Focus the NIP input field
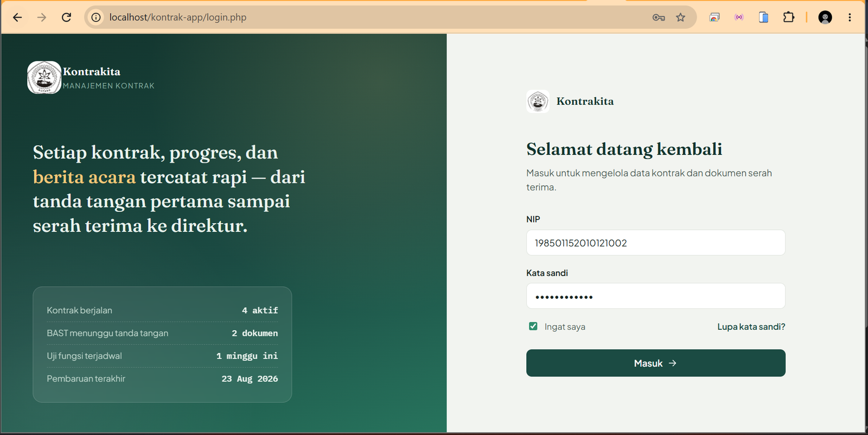This screenshot has width=868, height=435. pyautogui.click(x=655, y=243)
